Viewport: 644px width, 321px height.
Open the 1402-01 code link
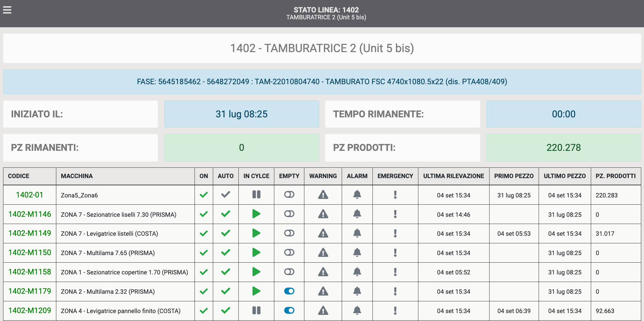pos(30,195)
